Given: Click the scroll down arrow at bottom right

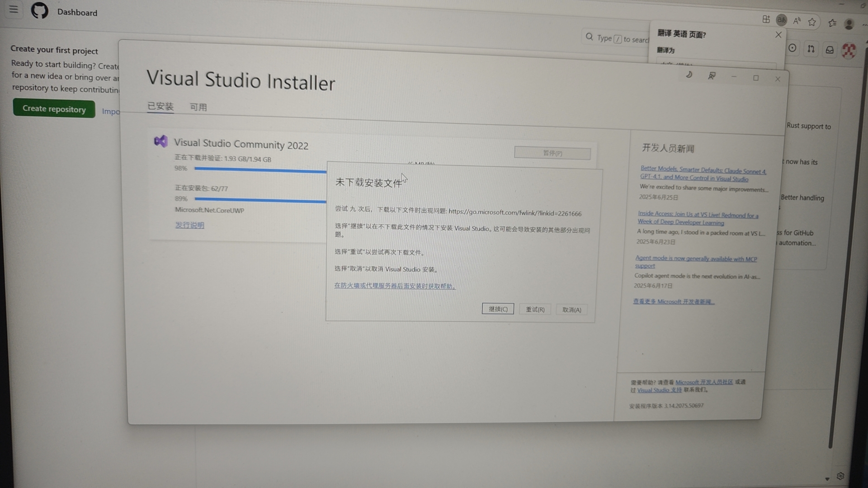Looking at the screenshot, I should click(827, 479).
